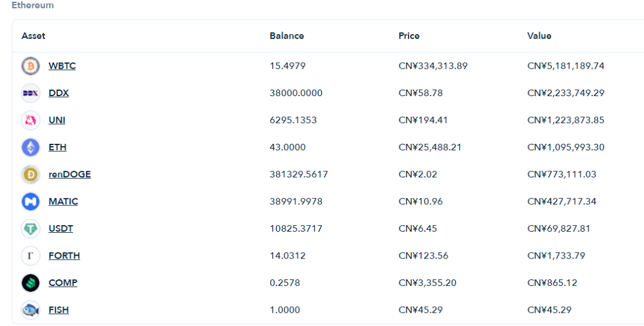Open the UNI asset link

pyautogui.click(x=57, y=120)
